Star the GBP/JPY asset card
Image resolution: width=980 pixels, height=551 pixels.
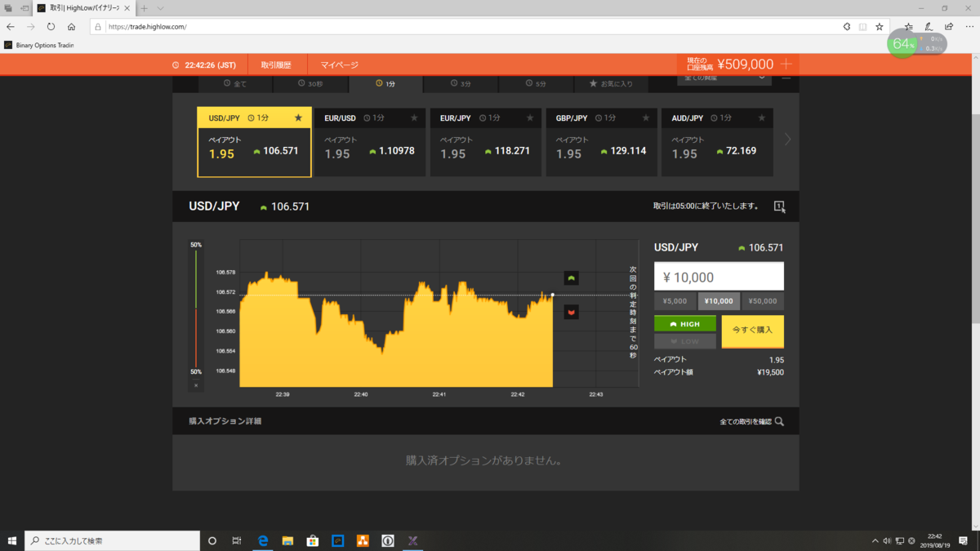click(646, 118)
